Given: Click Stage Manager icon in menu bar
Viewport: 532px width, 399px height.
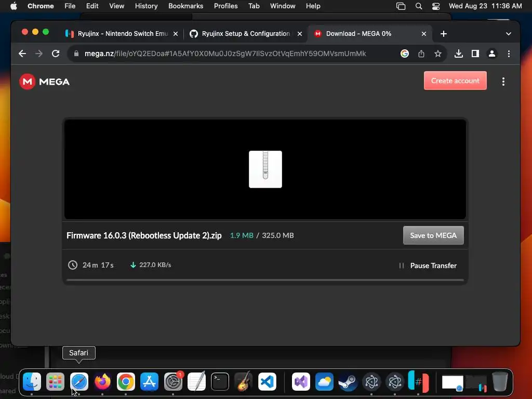Looking at the screenshot, I should tap(401, 6).
